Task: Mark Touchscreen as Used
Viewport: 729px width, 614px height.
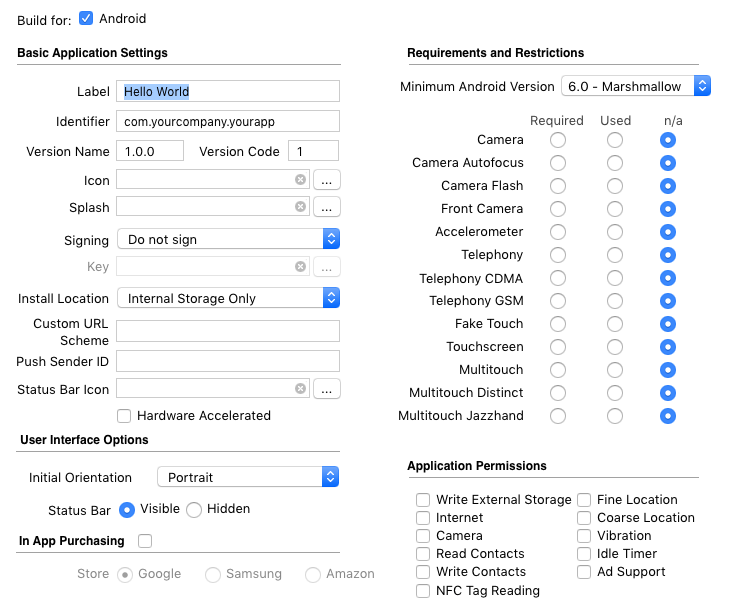Action: [615, 347]
